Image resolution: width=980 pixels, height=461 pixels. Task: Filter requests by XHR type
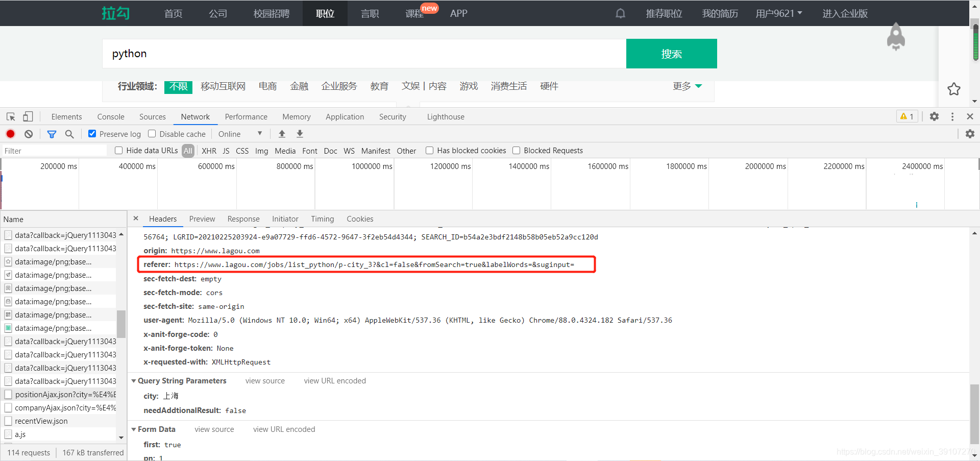click(x=209, y=151)
